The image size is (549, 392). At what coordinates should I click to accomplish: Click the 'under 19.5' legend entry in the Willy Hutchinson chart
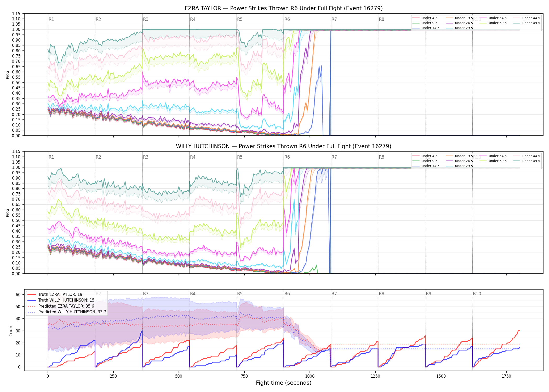point(459,156)
